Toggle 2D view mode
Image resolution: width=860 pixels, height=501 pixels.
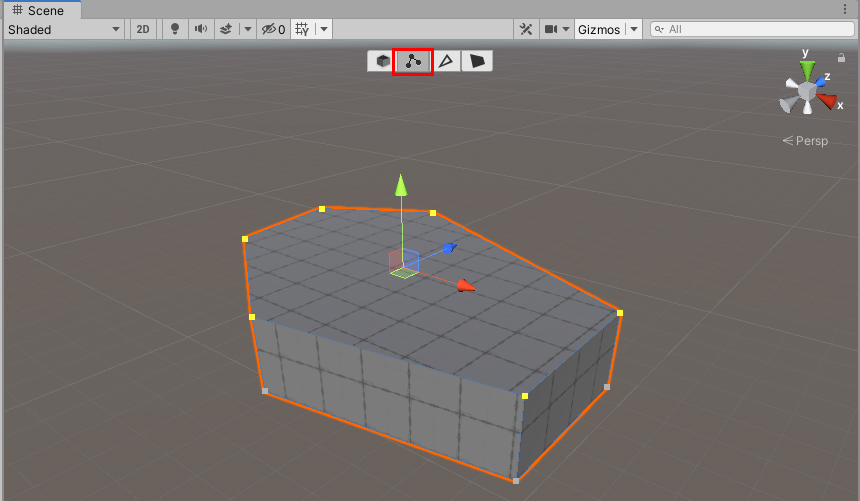click(x=143, y=30)
